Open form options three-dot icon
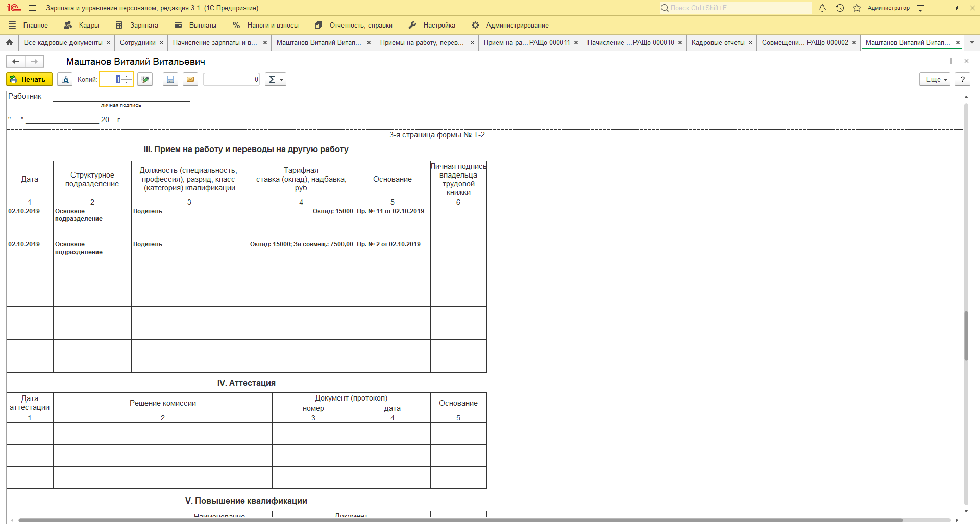Viewport: 980px width, 524px height. click(x=951, y=61)
